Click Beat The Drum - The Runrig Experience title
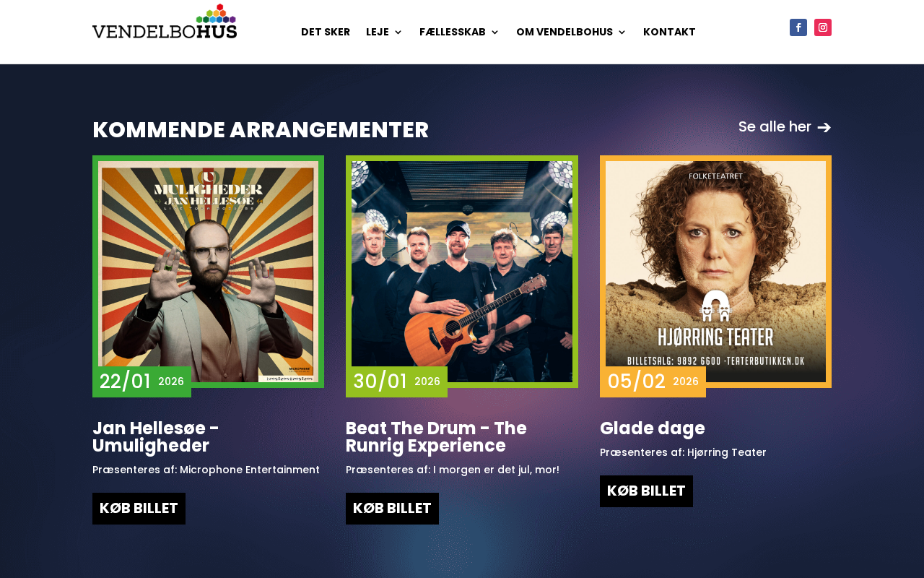Screen dimensions: 924x578 tap(436, 437)
